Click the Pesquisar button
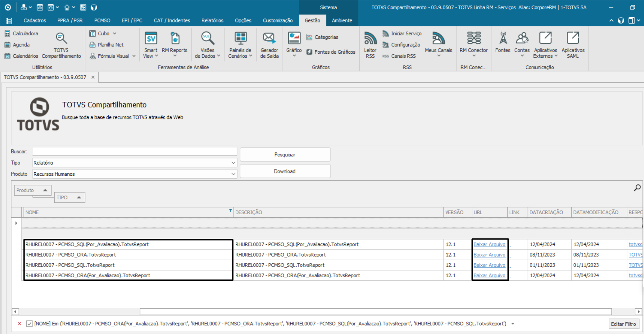644x334 pixels. (285, 155)
